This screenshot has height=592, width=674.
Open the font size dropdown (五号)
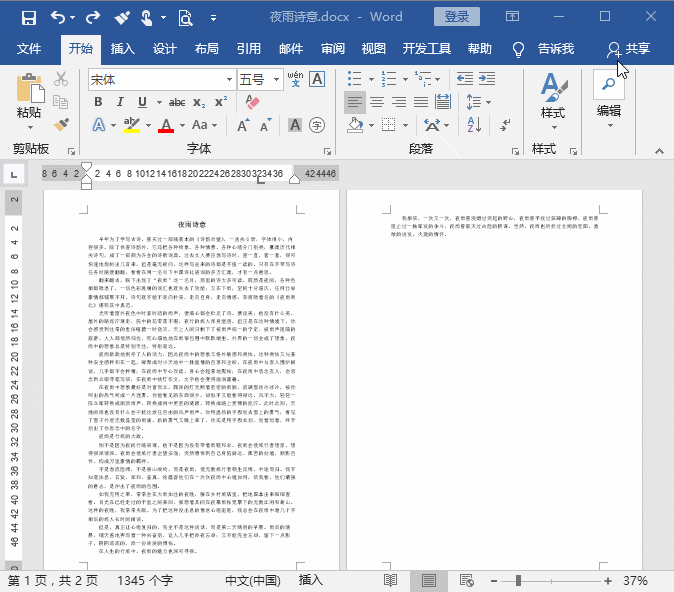point(276,80)
